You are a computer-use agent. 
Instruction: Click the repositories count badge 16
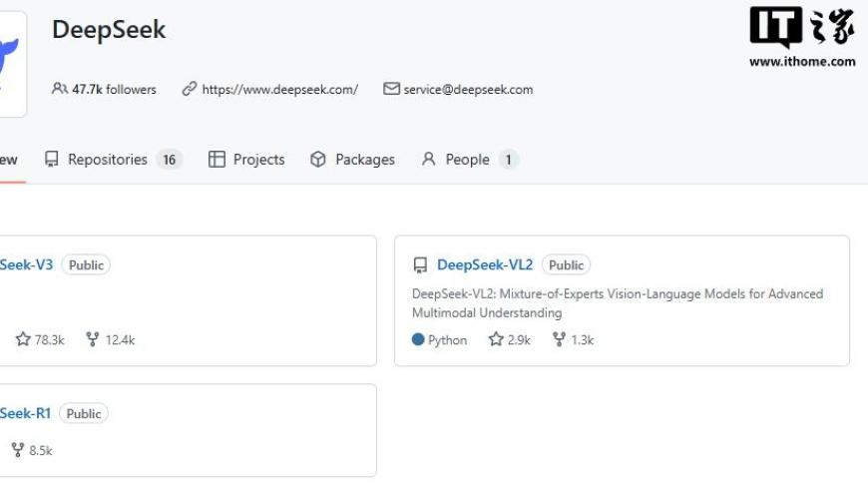point(170,160)
